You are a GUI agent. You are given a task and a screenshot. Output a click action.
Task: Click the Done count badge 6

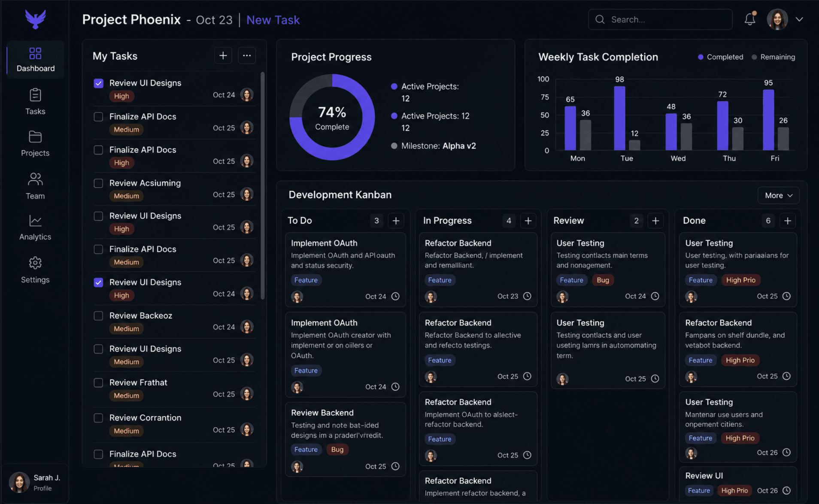pos(768,221)
